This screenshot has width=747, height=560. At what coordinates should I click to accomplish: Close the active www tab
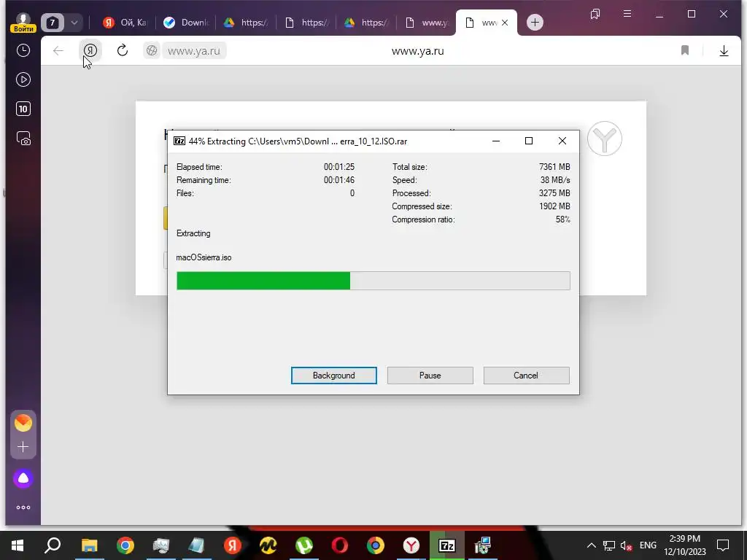click(x=505, y=23)
